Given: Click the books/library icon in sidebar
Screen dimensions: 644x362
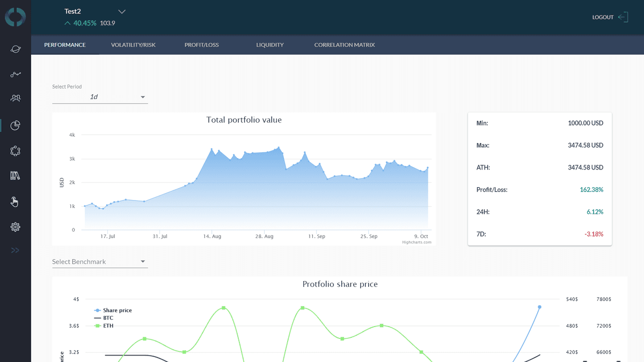Looking at the screenshot, I should tap(16, 175).
